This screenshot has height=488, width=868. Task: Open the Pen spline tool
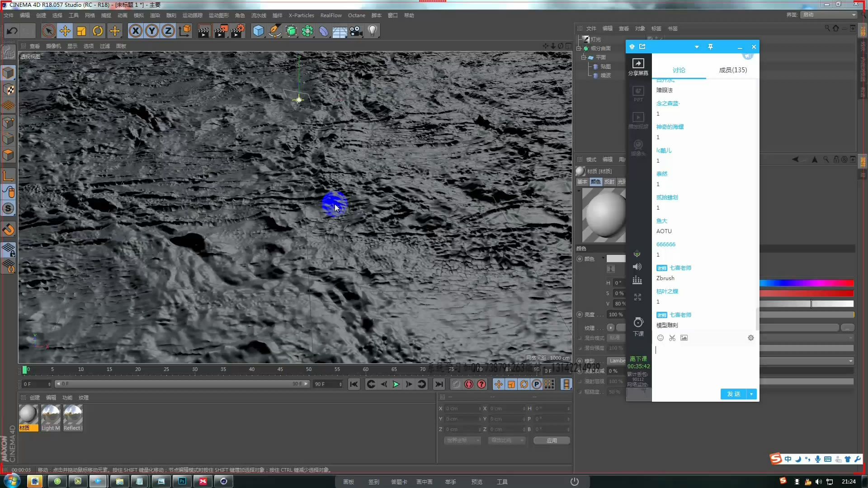tap(274, 31)
